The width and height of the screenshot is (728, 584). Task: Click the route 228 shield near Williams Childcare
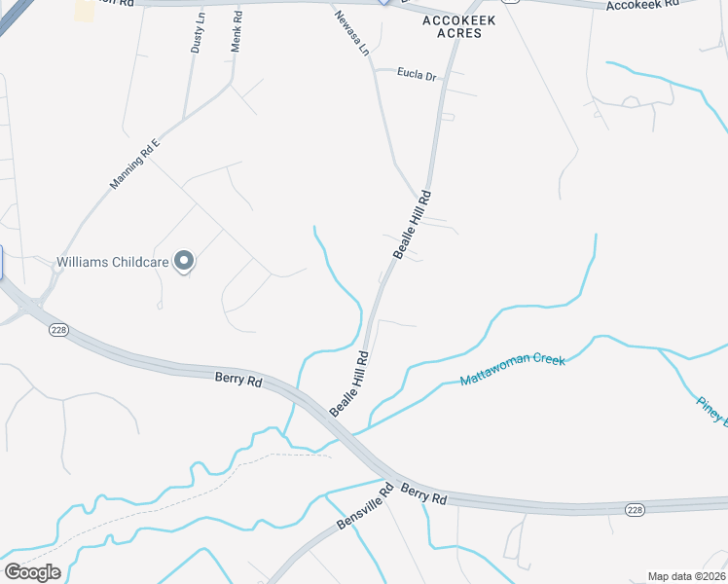tap(59, 330)
